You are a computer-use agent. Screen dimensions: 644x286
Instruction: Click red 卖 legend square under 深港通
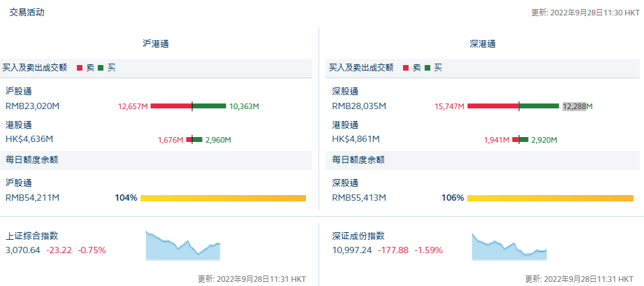click(x=407, y=68)
